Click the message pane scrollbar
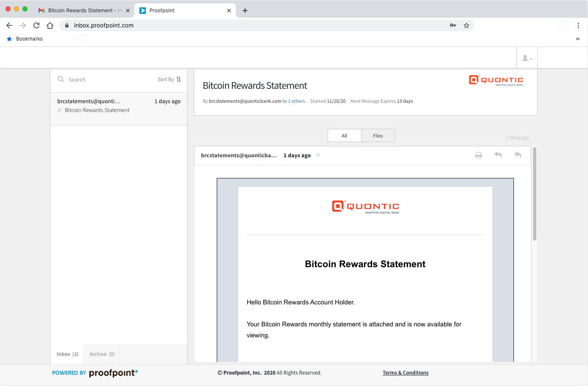Screen dimensions: 588x386 (x=535, y=194)
